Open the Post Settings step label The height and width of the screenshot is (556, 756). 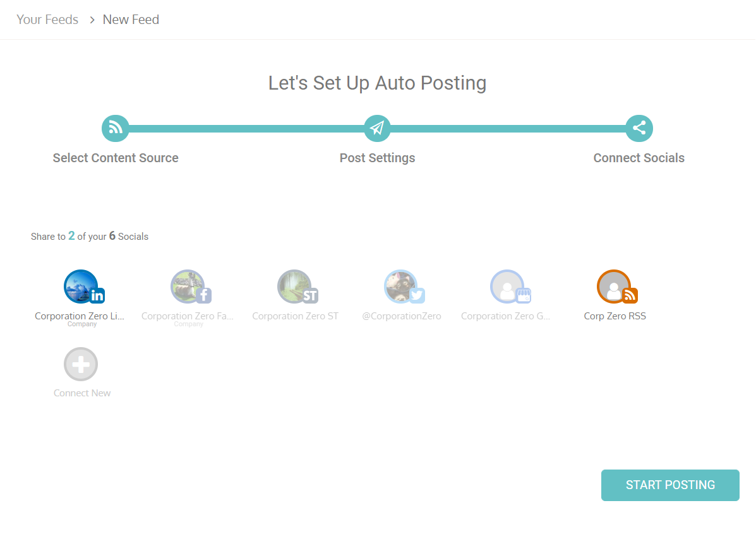[377, 158]
